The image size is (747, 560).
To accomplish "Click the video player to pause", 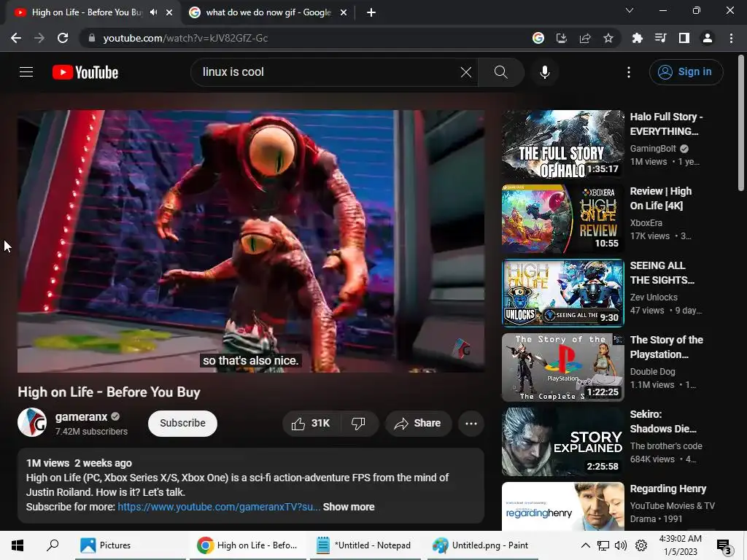I will point(251,241).
